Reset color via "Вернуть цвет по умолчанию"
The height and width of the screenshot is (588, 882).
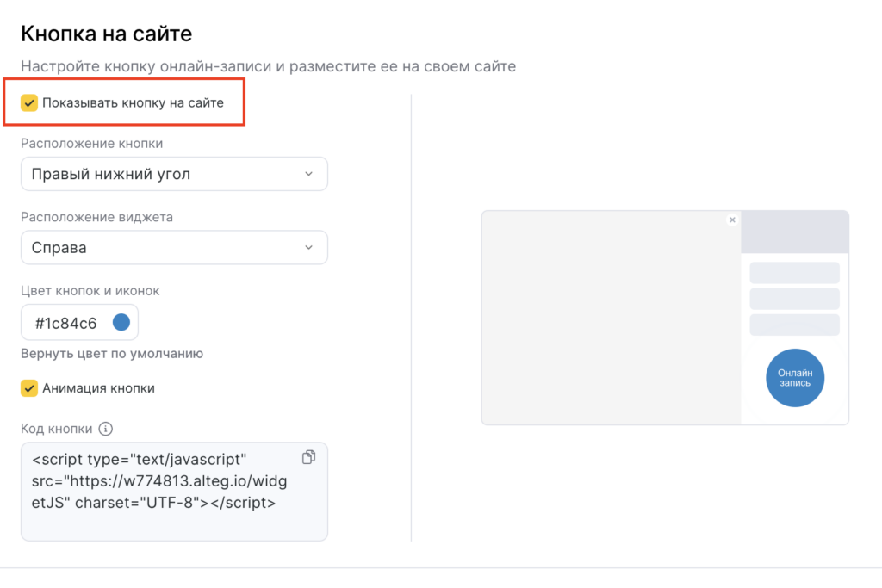pos(112,353)
